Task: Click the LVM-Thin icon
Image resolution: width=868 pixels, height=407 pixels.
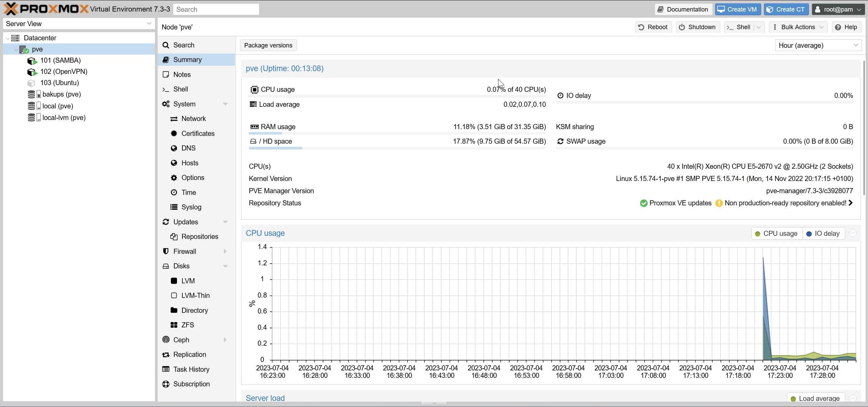Action: click(x=174, y=296)
